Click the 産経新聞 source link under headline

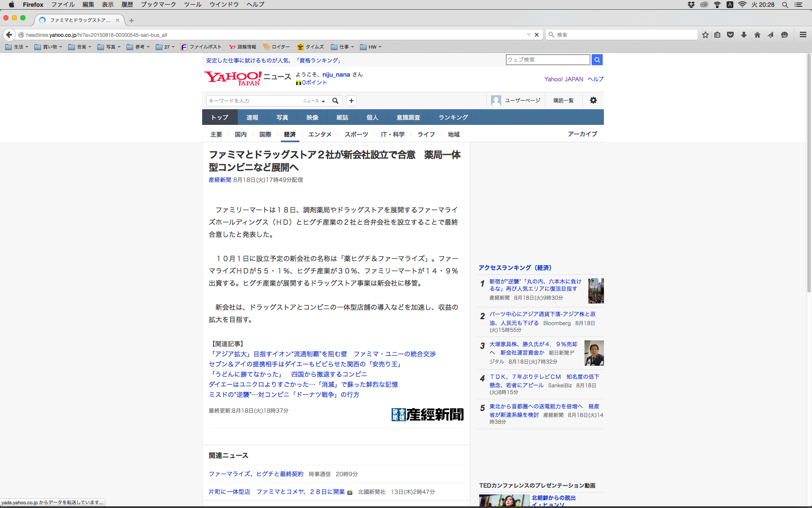[x=219, y=180]
